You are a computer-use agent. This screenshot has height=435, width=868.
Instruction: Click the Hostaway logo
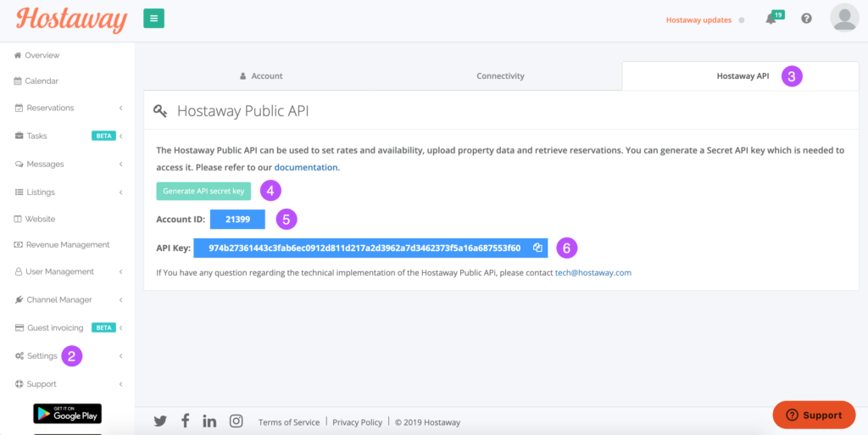(71, 20)
